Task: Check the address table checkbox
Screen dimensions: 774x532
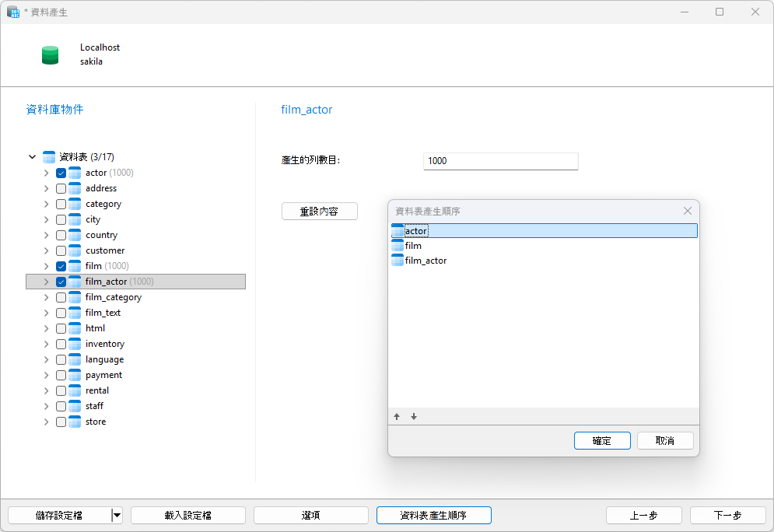Action: pyautogui.click(x=61, y=188)
